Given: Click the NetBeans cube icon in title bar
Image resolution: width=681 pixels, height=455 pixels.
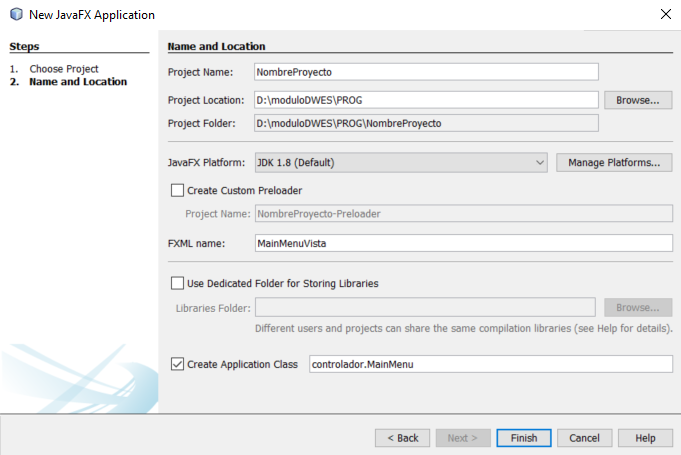Looking at the screenshot, I should (17, 14).
